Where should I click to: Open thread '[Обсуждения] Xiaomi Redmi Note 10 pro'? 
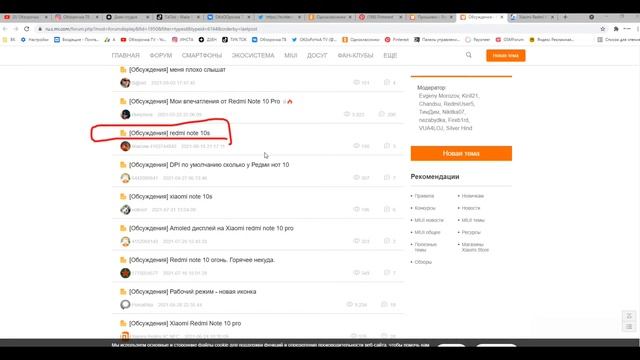pos(185,323)
